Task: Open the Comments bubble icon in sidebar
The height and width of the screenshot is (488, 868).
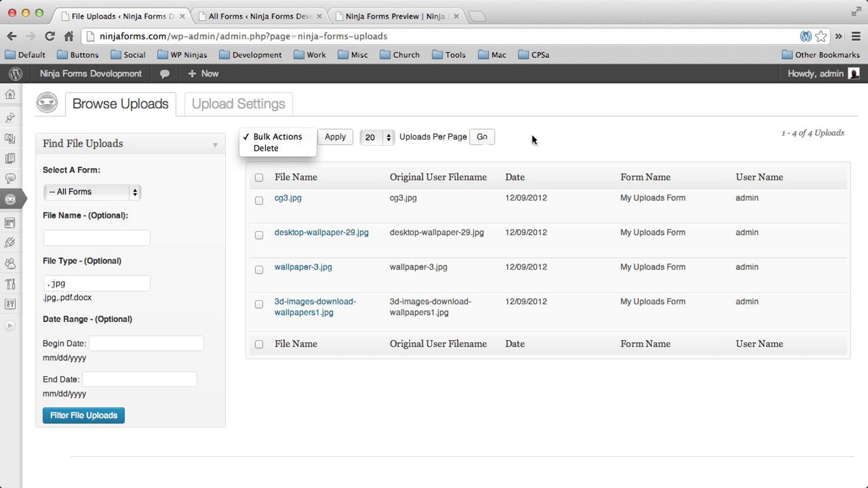Action: pos(10,178)
